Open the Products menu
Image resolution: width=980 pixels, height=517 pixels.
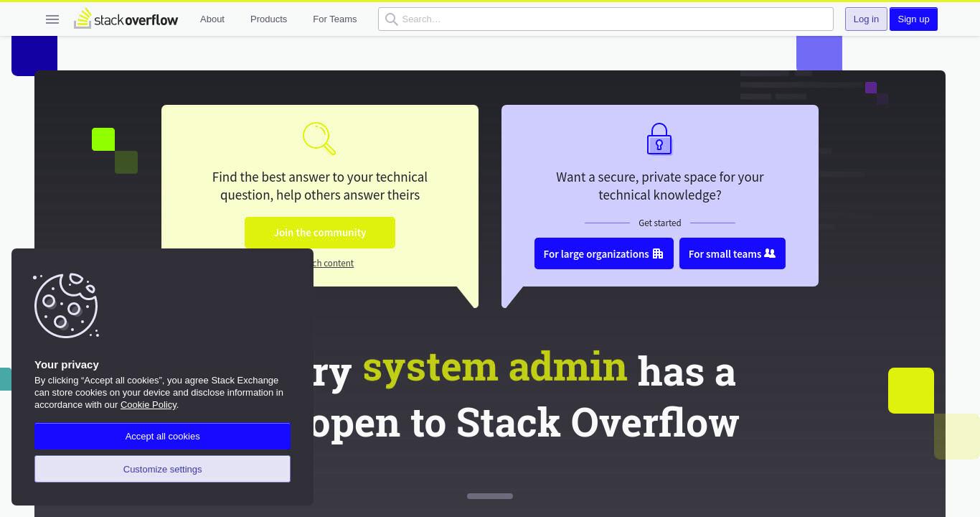[268, 19]
